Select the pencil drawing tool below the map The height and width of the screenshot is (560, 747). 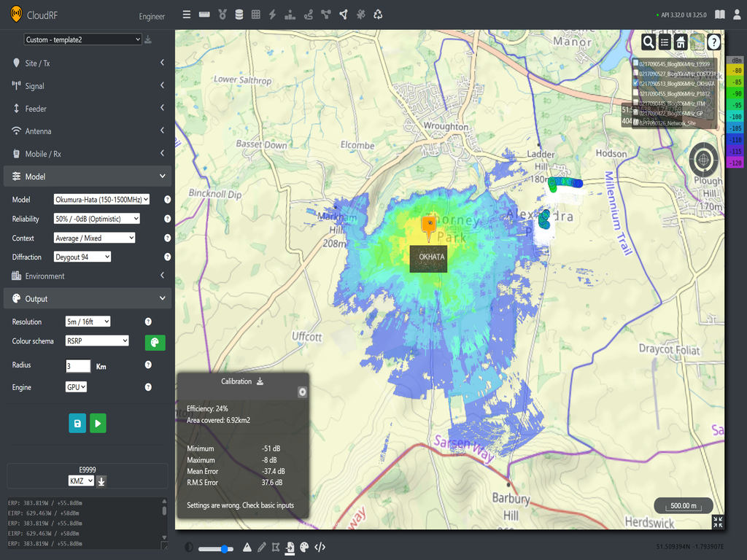262,547
